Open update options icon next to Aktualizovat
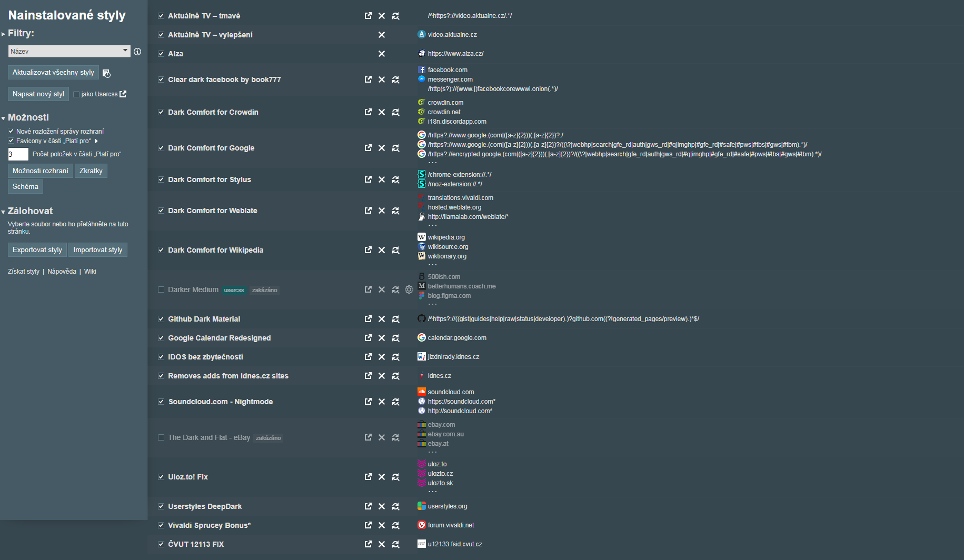The image size is (964, 560). (x=106, y=73)
